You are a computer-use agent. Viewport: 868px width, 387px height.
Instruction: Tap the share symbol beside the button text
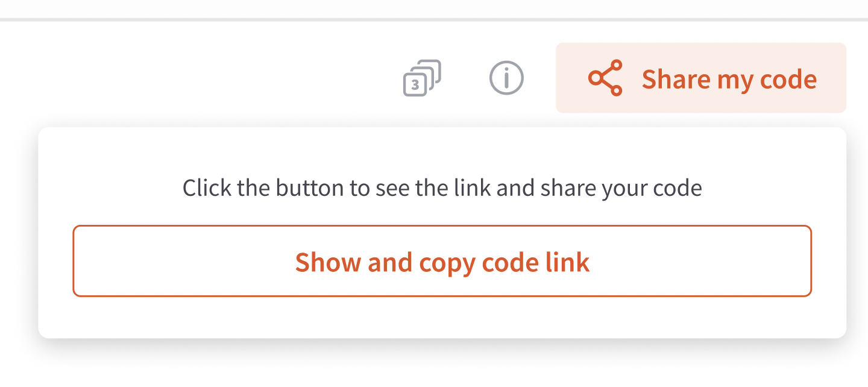605,77
